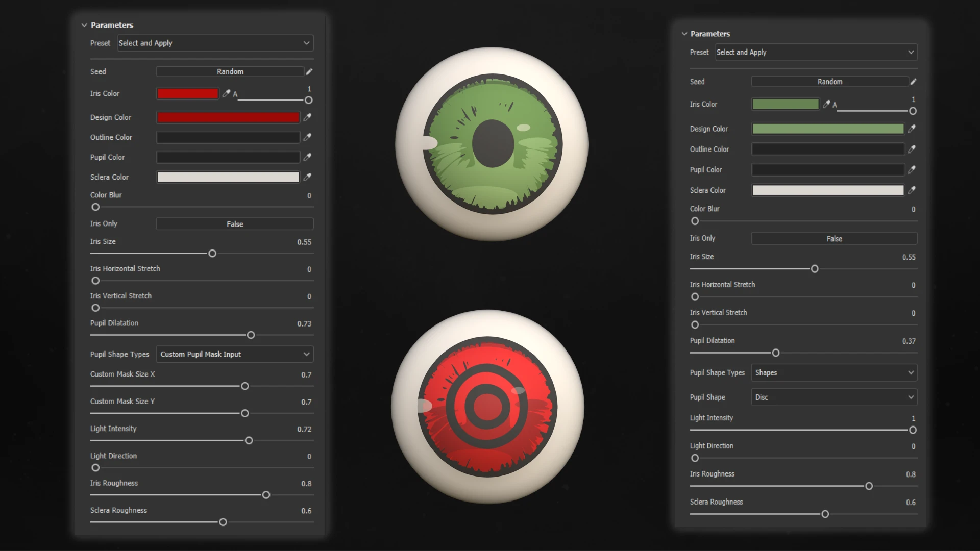The width and height of the screenshot is (980, 551).
Task: Click the Sclera Color swatch in left panel
Action: point(228,177)
